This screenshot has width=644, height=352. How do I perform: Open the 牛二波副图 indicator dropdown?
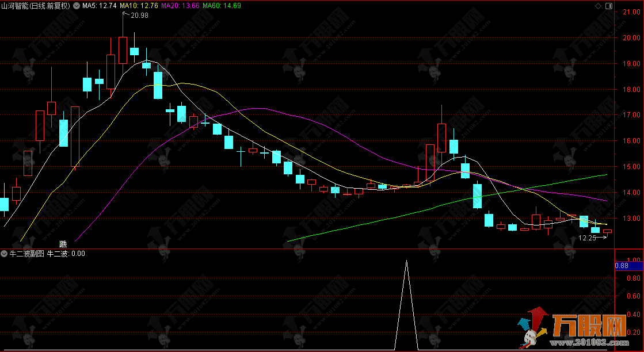click(x=5, y=253)
